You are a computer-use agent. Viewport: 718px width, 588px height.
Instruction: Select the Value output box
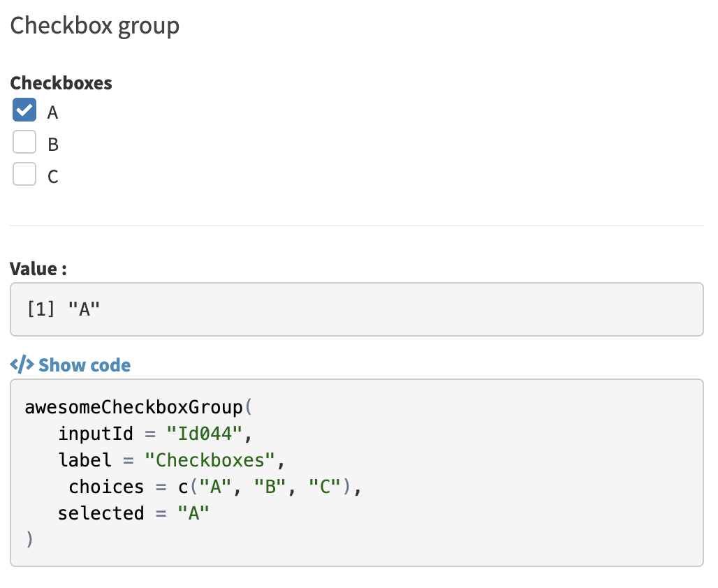(356, 309)
